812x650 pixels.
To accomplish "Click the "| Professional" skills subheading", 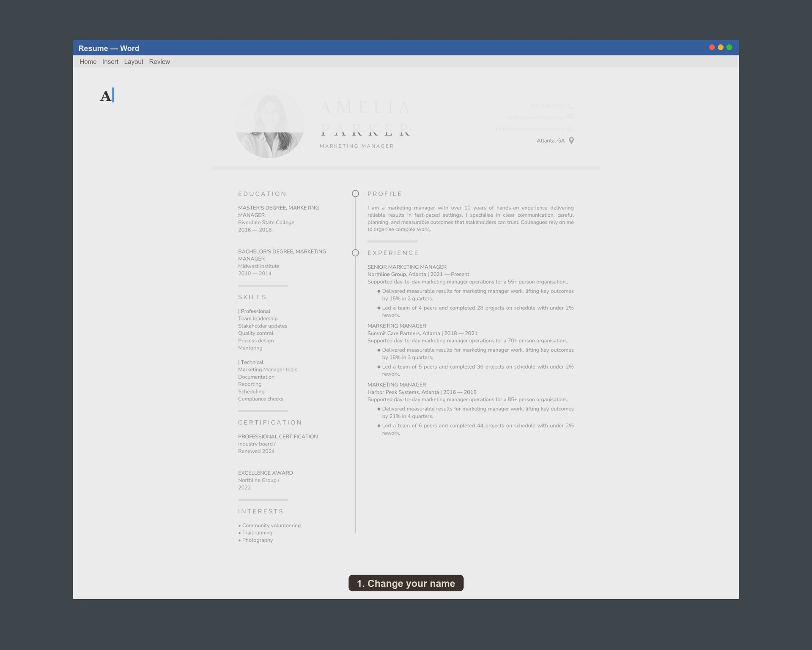I will [254, 311].
